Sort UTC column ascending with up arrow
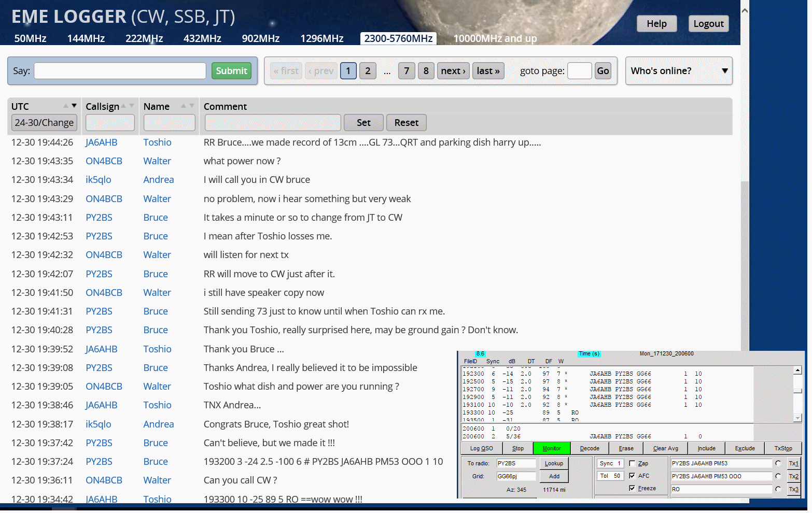Screen dimensions: 812x513 [x=66, y=106]
